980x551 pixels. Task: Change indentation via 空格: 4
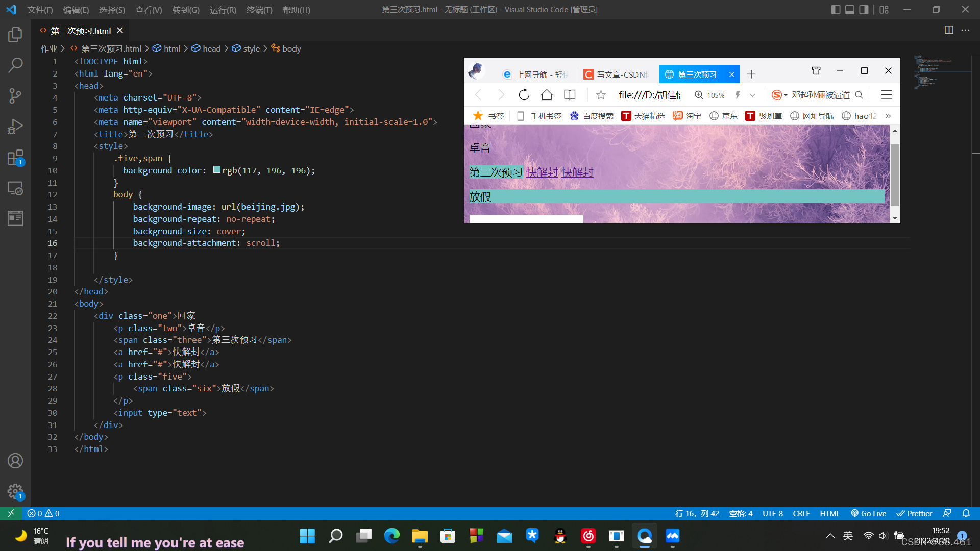point(741,513)
